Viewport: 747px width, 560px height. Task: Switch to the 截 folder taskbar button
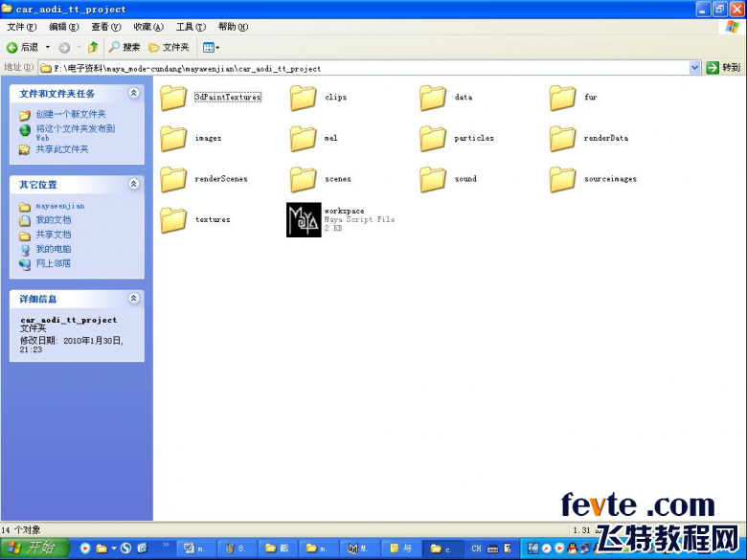278,549
